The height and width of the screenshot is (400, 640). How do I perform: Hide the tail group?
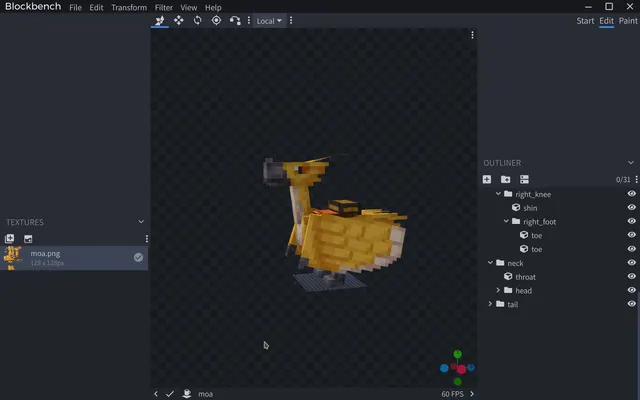coord(631,304)
